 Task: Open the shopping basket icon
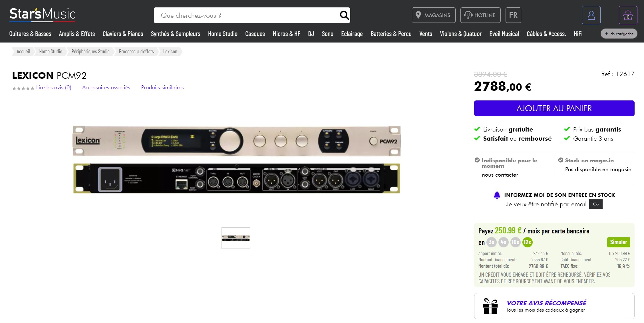tap(628, 15)
